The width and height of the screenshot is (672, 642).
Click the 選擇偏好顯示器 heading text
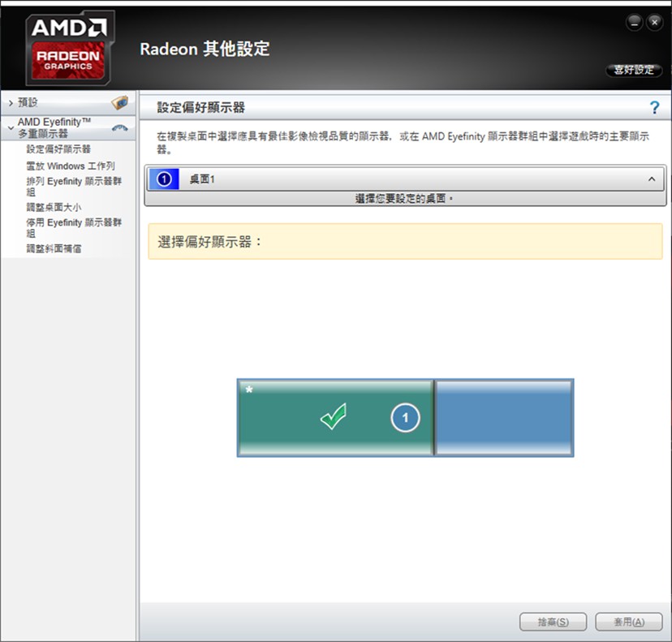pyautogui.click(x=209, y=242)
